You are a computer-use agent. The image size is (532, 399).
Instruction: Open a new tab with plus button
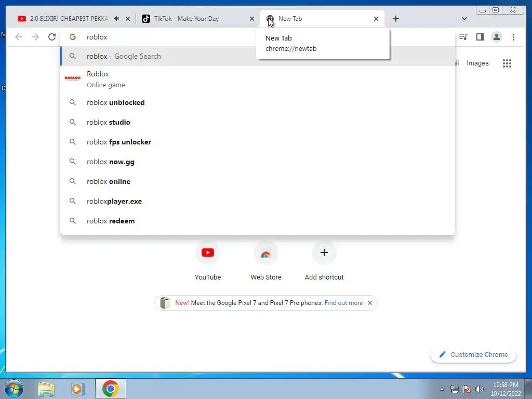point(395,19)
